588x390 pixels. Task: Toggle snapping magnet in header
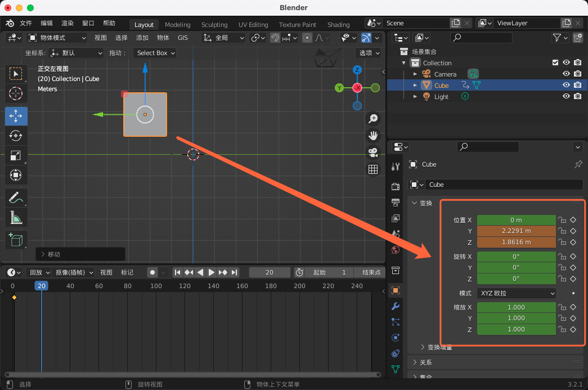tap(275, 38)
